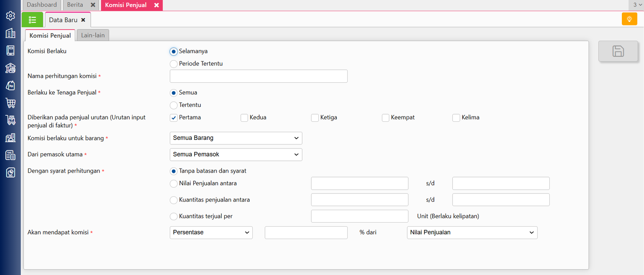Screen dimensions: 644x275
Task: Click the Unit (Berlaku kelipatan) text
Action: [448, 216]
